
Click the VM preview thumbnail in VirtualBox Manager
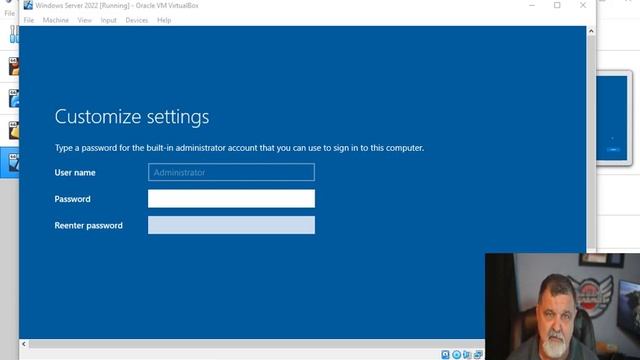(612, 118)
